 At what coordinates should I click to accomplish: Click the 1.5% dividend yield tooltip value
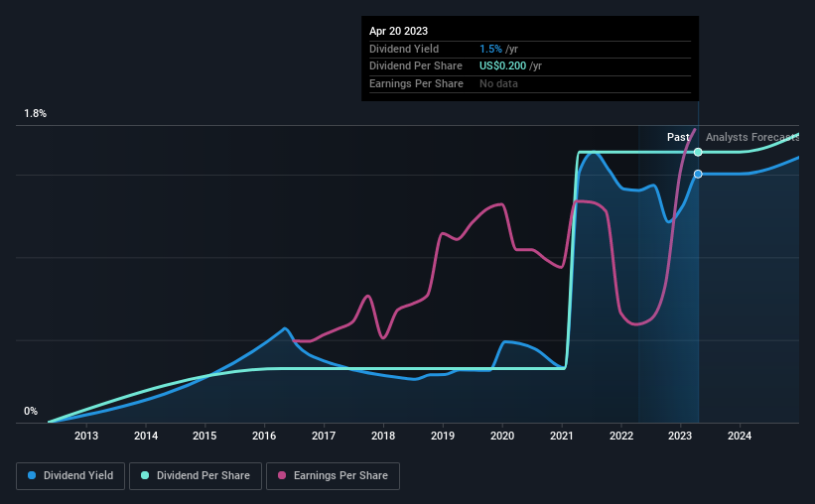(490, 49)
